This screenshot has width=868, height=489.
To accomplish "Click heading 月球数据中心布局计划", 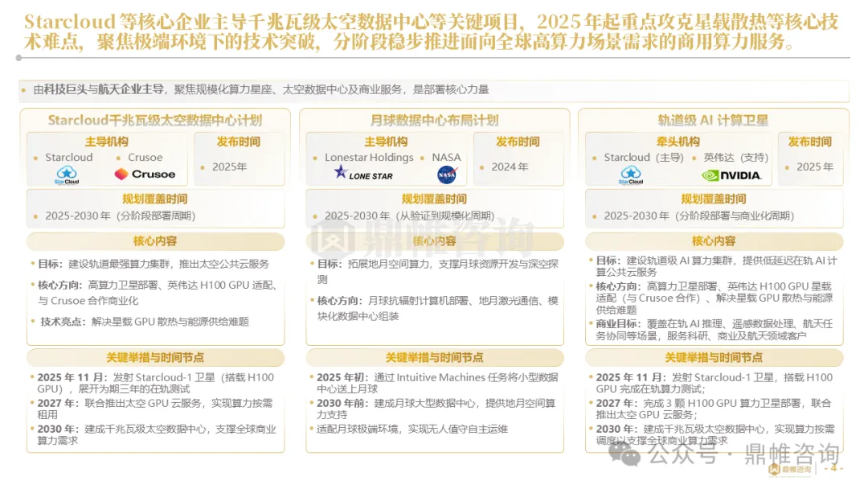I will coord(435,120).
